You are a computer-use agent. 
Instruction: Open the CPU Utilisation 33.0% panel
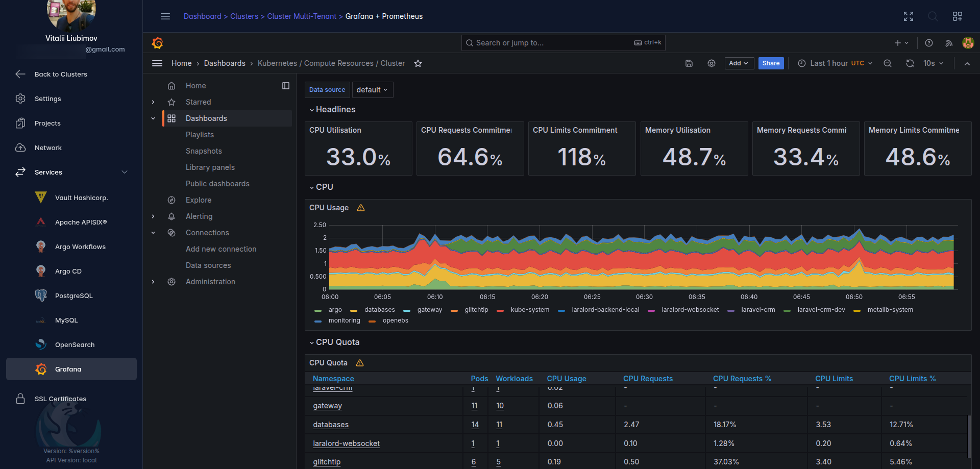358,149
